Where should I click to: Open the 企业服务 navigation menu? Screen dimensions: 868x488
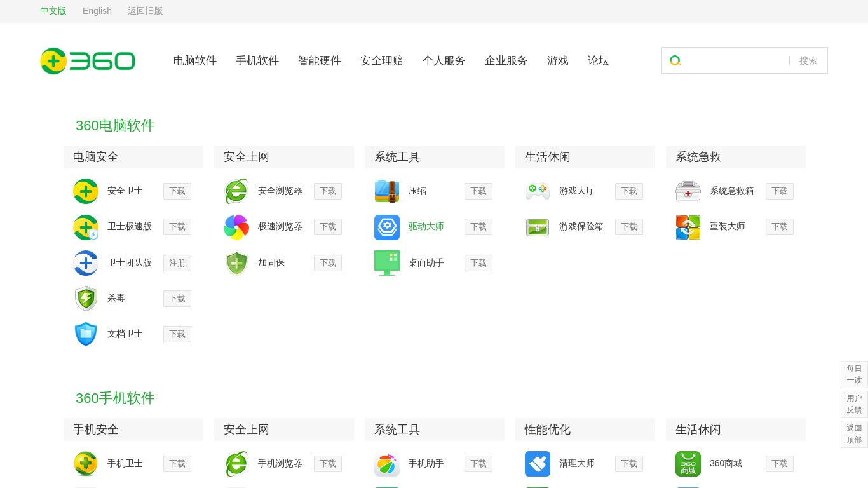[506, 61]
